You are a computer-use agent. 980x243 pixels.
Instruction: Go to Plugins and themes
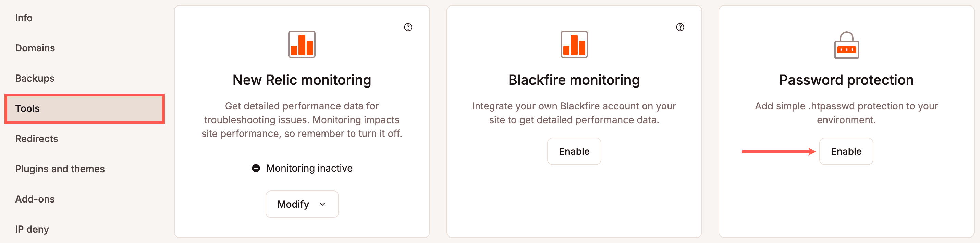[x=60, y=169]
